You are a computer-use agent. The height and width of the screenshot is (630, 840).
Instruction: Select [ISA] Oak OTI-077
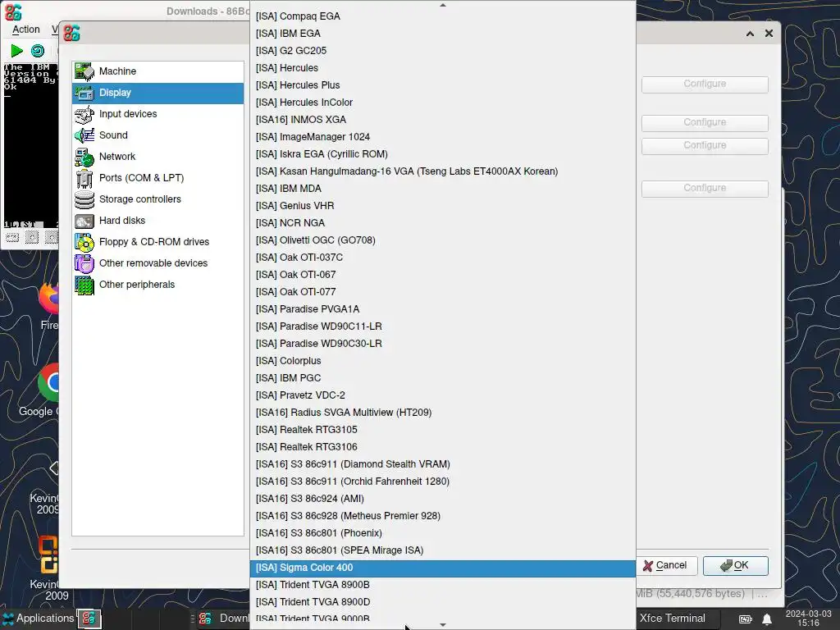tap(442, 292)
